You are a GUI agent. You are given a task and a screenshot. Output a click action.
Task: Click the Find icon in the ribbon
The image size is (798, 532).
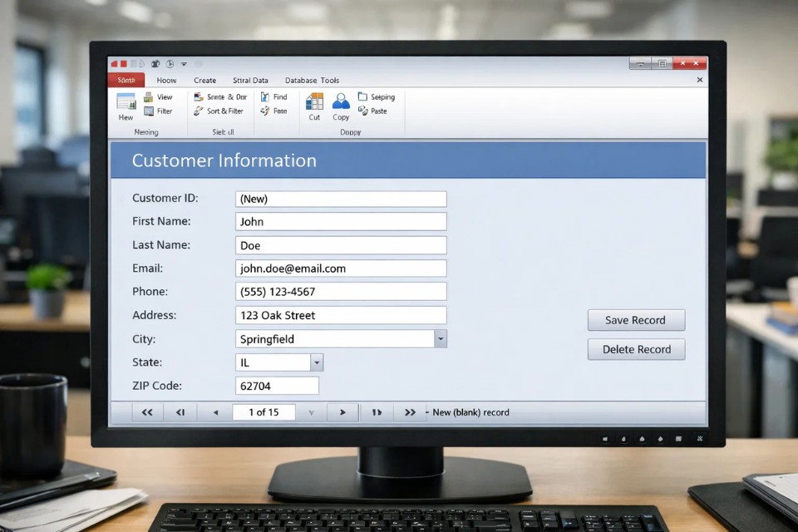(x=264, y=97)
